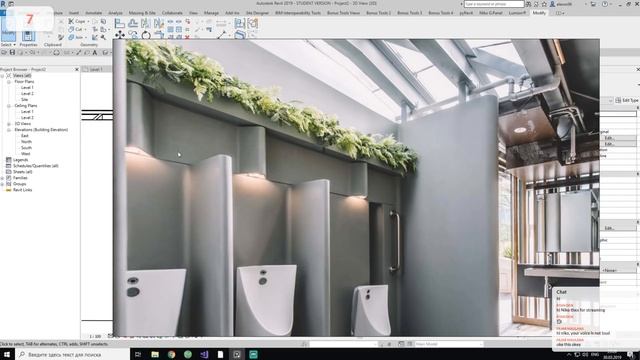Select Sheets (all) in Project Browser

(x=22, y=172)
